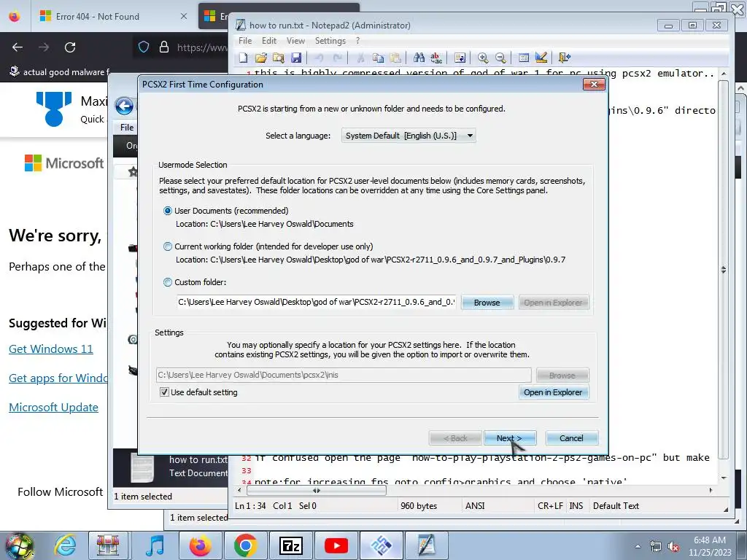Screen dimensions: 747x560
Task: Click the ANSI encoding in Notepad2 status bar
Action: point(475,506)
